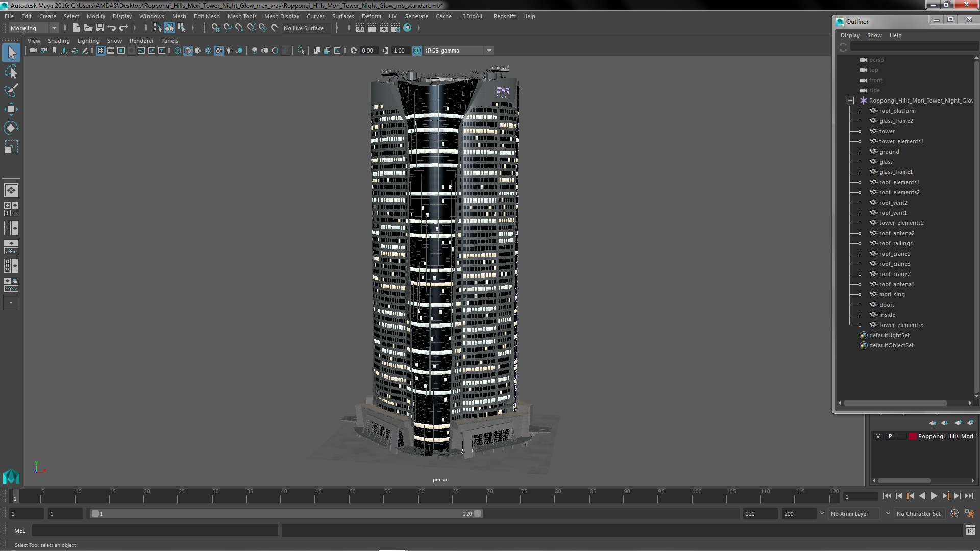Switch to single perspective view layout
This screenshot has height=551, width=980.
pos(11,190)
